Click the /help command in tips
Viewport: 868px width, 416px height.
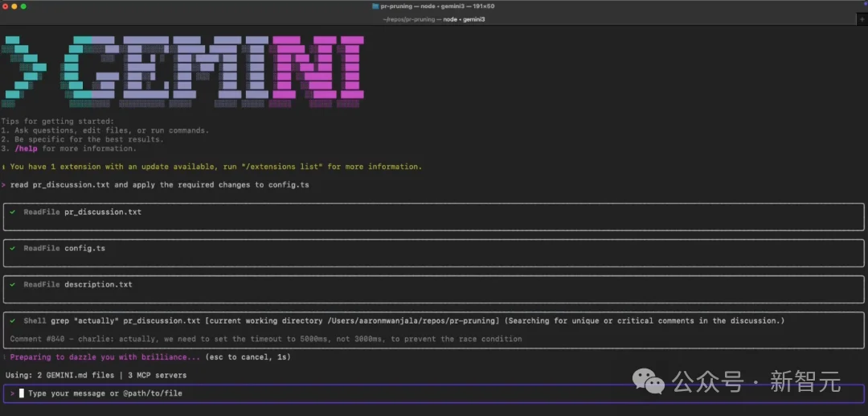[27, 149]
